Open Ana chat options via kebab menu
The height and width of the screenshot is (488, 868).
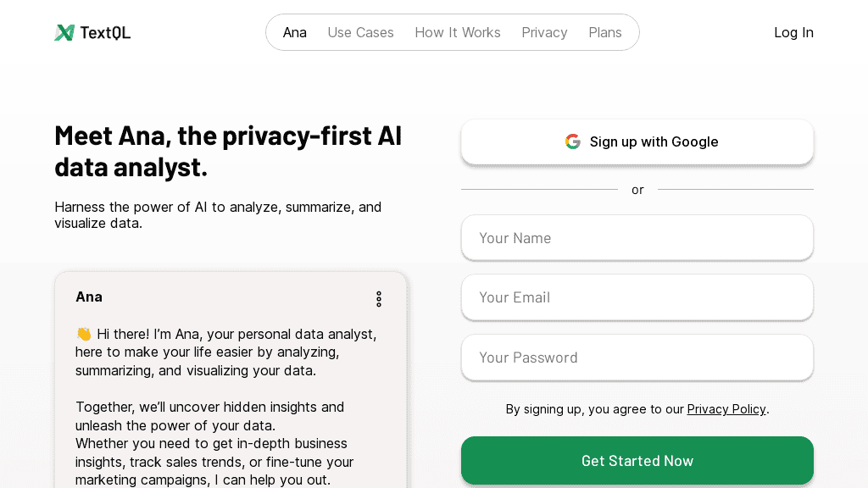379,299
